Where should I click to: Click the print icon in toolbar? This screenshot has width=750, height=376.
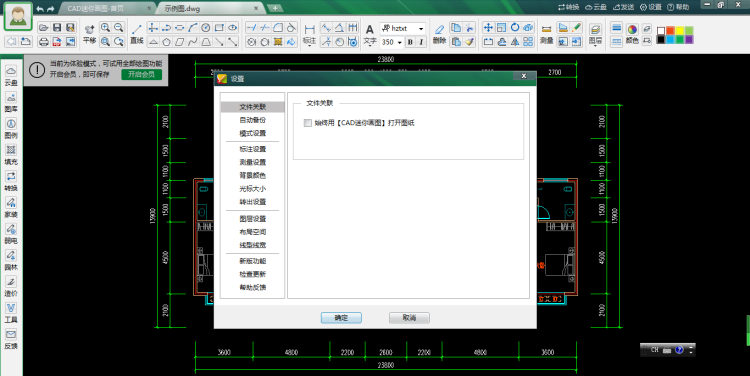pos(44,42)
